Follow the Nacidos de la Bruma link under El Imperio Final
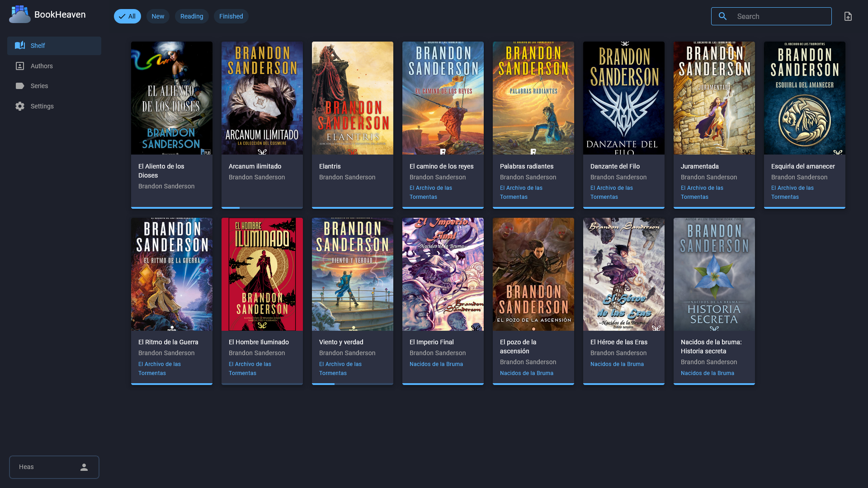 coord(436,364)
